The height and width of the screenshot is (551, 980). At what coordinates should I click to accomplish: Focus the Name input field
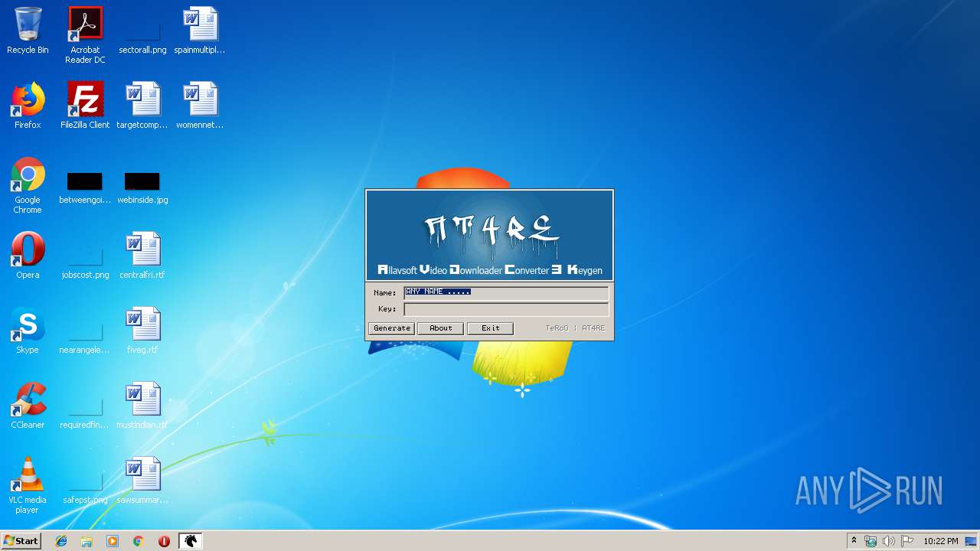point(506,292)
